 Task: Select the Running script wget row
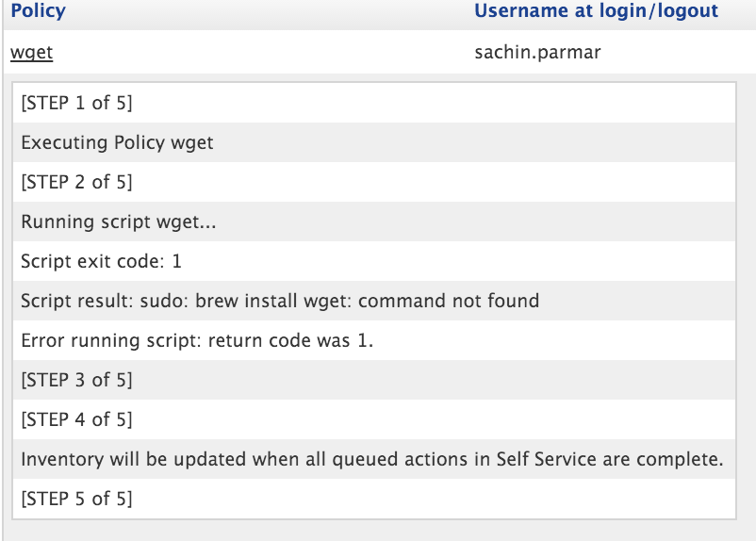374,221
